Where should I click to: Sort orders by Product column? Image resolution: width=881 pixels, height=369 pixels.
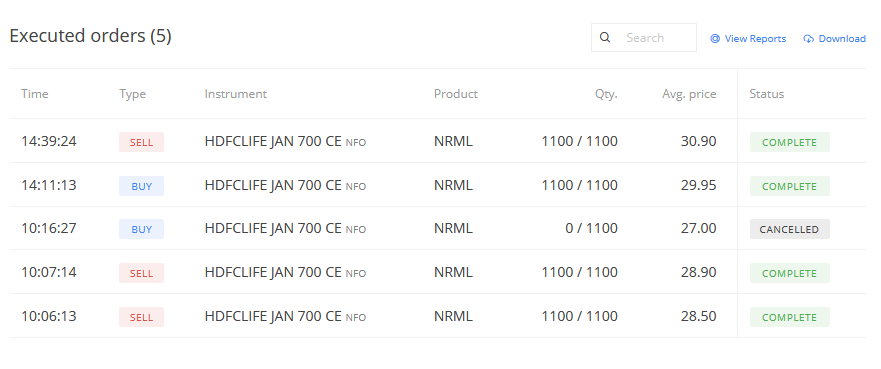pos(456,94)
